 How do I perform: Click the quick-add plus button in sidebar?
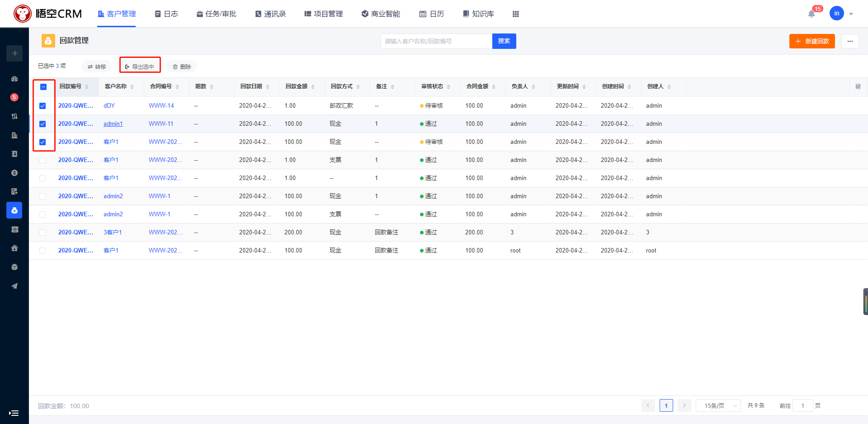(14, 53)
